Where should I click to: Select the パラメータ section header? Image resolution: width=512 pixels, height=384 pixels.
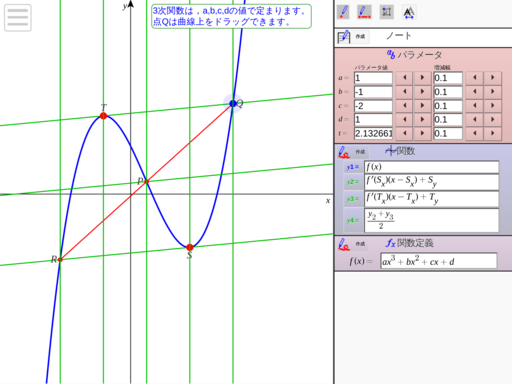click(x=414, y=55)
